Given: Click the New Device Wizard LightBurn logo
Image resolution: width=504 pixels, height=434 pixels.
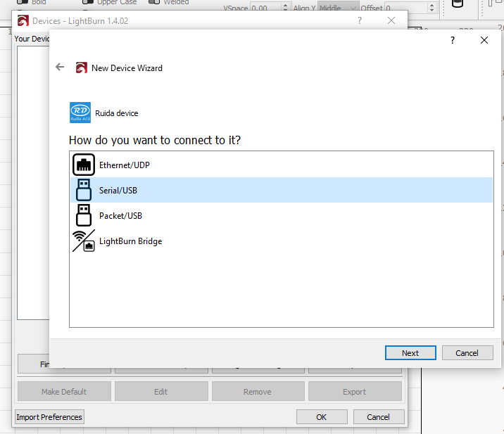Looking at the screenshot, I should click(x=82, y=68).
